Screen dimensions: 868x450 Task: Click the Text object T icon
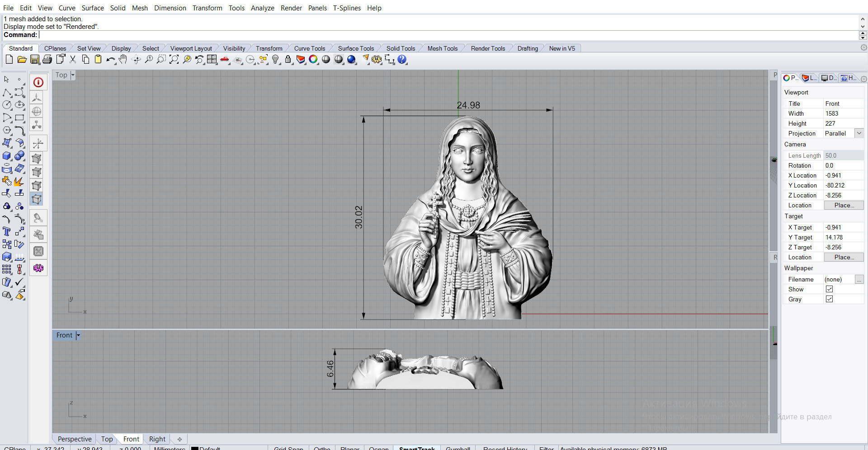(x=7, y=232)
